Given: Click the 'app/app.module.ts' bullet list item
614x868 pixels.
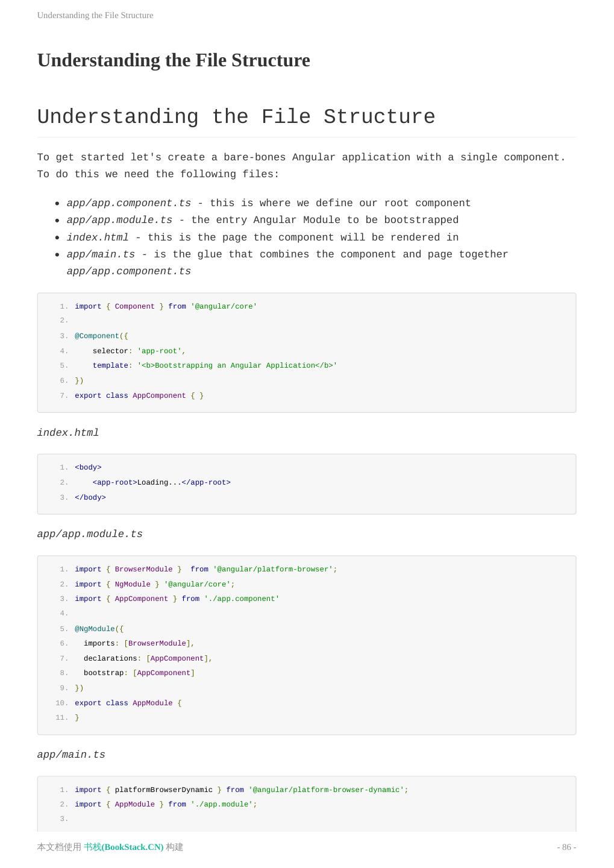Looking at the screenshot, I should click(x=262, y=220).
